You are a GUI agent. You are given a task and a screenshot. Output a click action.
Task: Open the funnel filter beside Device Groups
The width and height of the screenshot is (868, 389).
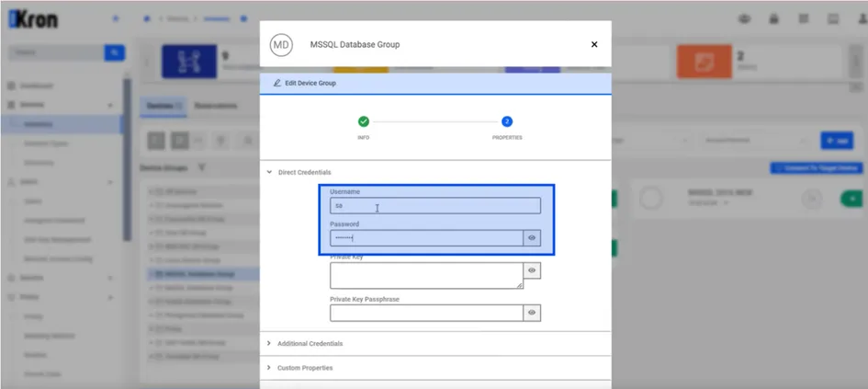tap(201, 167)
